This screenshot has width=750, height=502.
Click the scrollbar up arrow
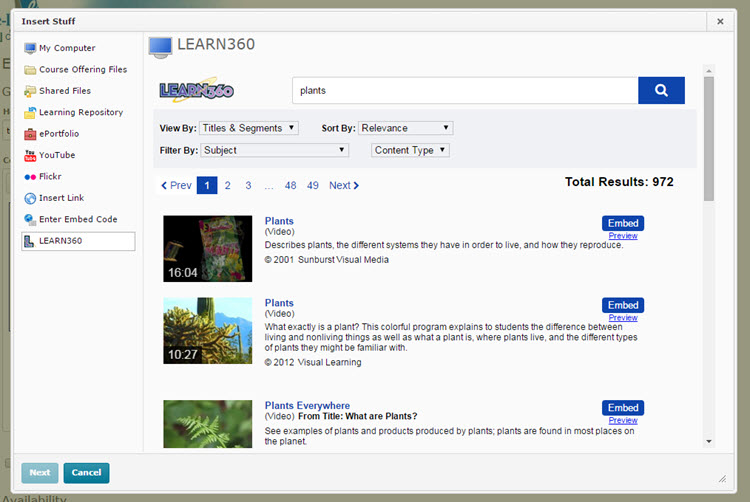(709, 71)
